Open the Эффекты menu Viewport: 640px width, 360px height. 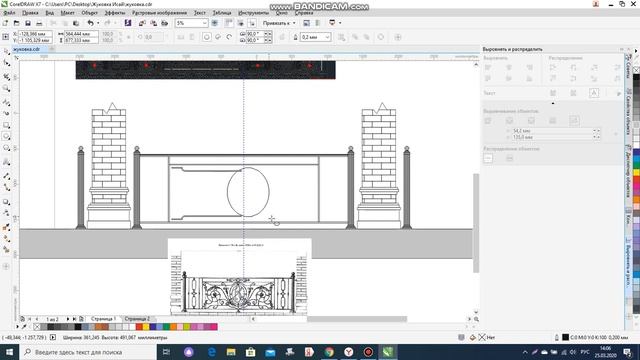(115, 13)
